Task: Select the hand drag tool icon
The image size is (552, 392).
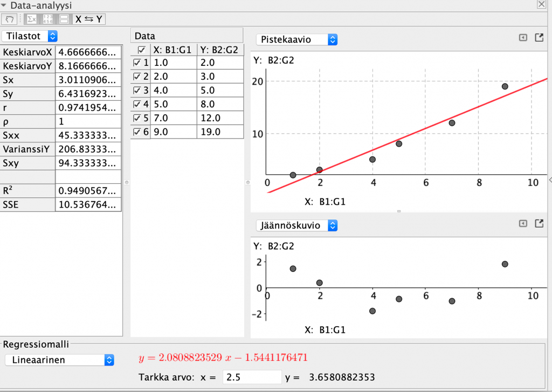Action: [10, 19]
